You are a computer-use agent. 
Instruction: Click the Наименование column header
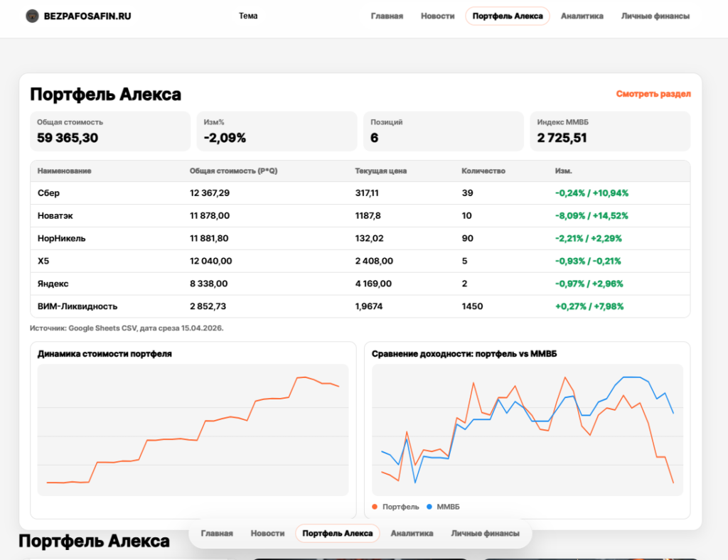pyautogui.click(x=64, y=171)
